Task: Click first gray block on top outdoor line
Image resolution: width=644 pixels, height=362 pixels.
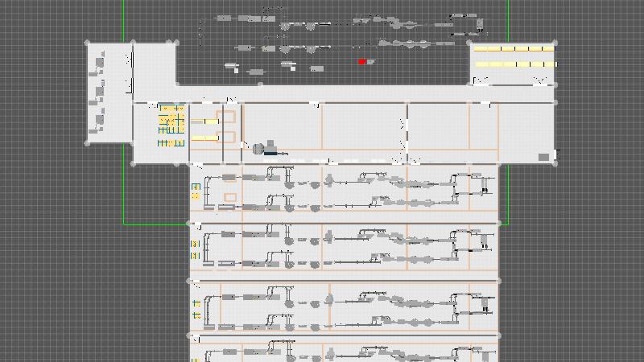Action: pos(223,17)
